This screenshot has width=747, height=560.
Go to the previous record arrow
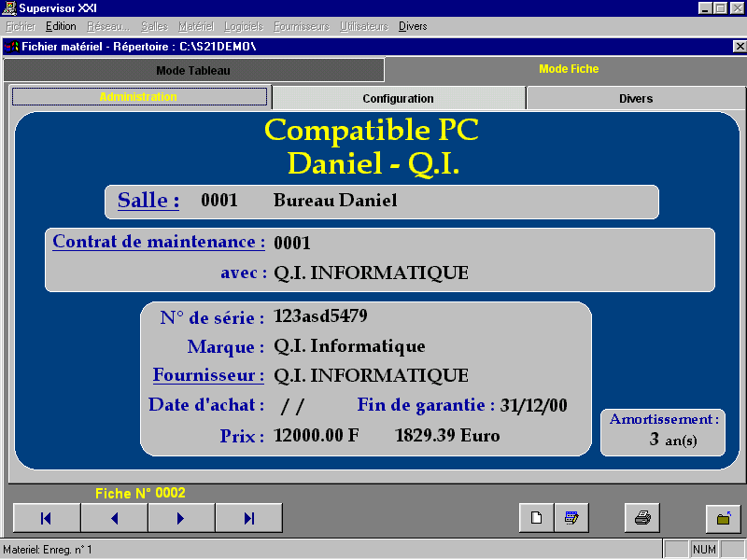tap(114, 518)
